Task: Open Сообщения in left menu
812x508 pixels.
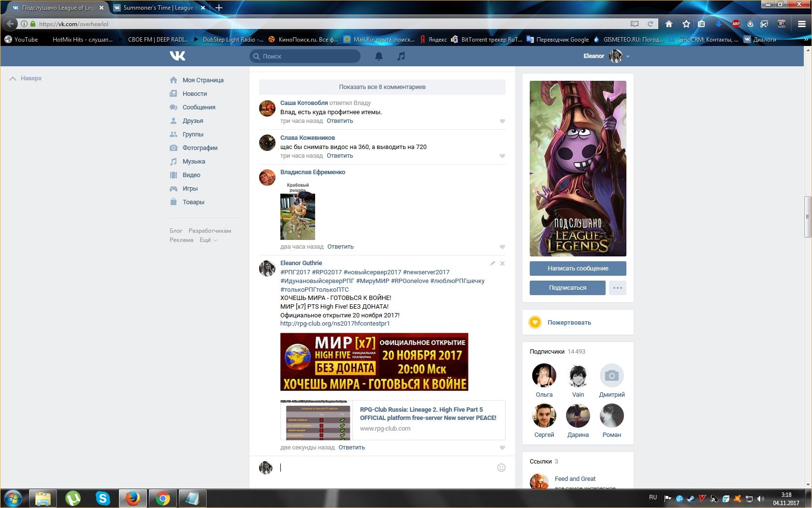Action: click(x=199, y=107)
